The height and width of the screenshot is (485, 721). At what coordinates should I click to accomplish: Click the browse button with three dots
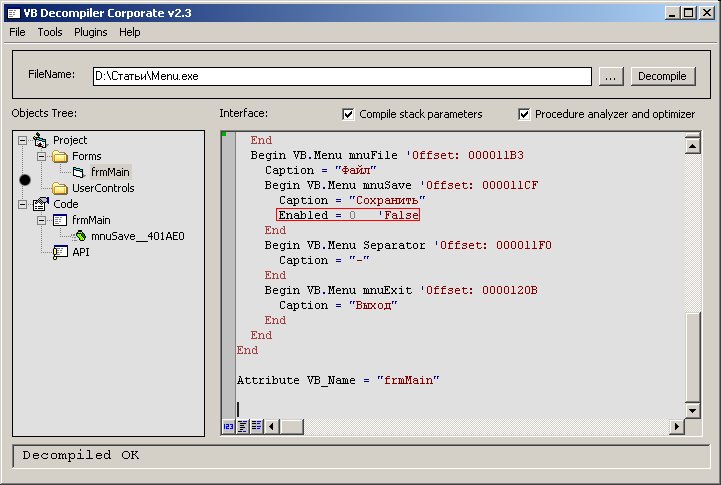click(x=612, y=76)
